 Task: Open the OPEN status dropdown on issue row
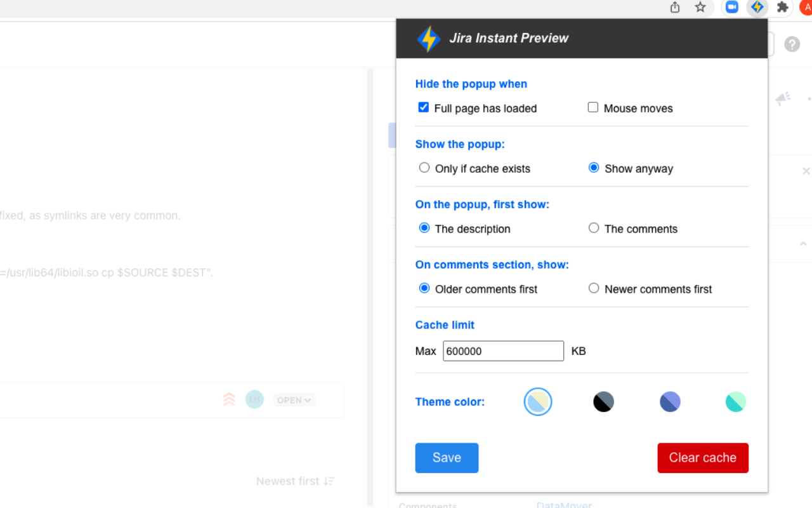click(x=294, y=400)
